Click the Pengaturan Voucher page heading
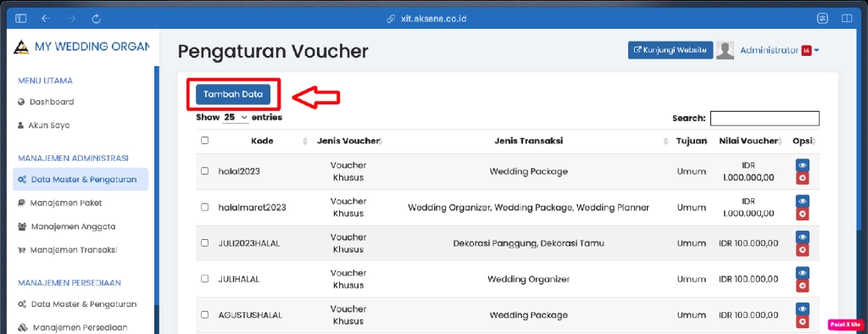This screenshot has width=868, height=334. (x=273, y=52)
